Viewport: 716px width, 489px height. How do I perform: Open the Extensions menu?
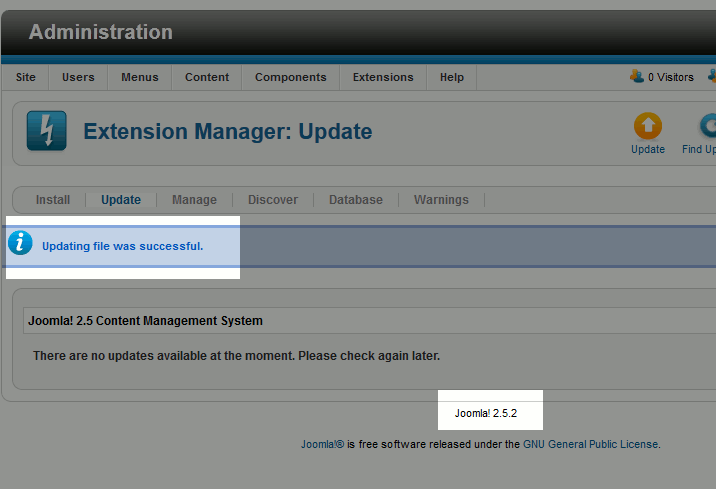click(383, 77)
